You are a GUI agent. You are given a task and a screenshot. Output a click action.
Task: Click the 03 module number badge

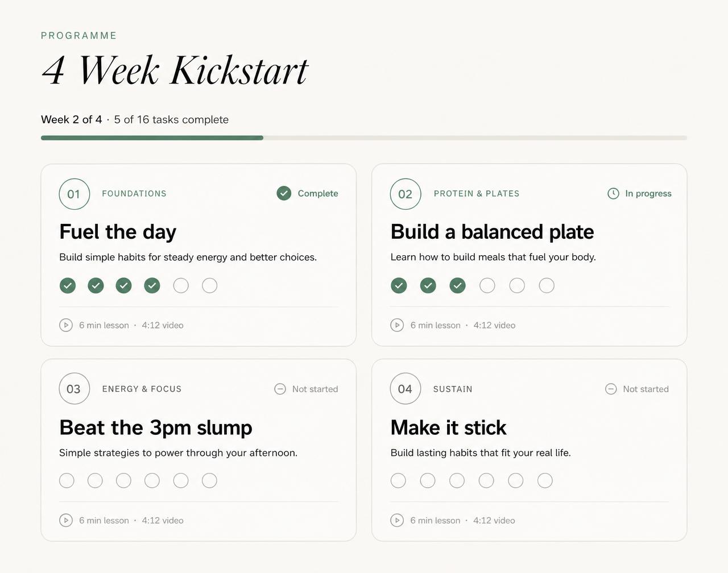[x=75, y=389]
